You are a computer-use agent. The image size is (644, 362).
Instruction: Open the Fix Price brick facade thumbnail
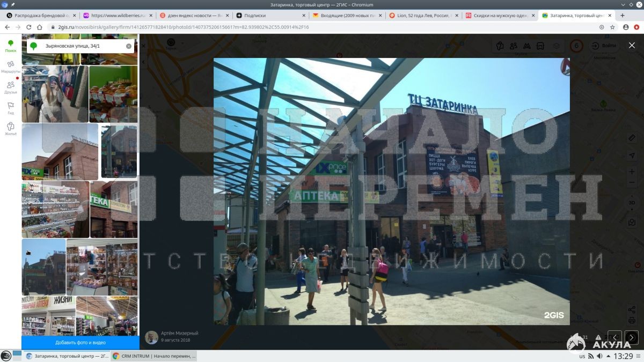[x=60, y=152]
